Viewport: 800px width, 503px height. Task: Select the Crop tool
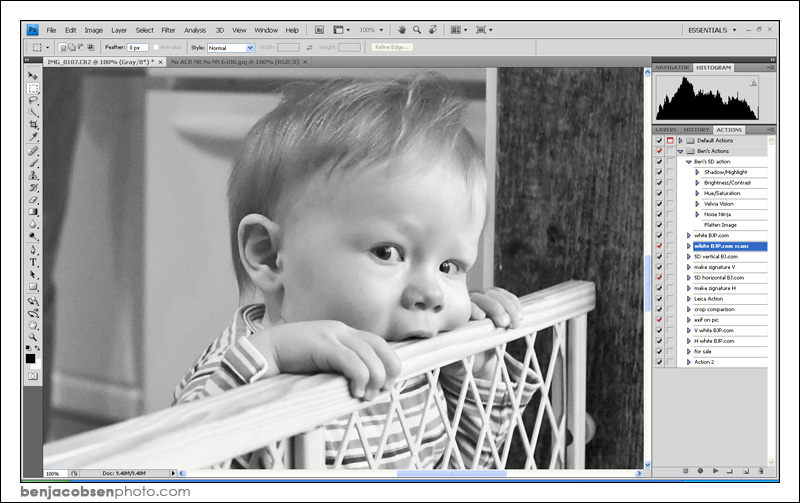coord(33,125)
